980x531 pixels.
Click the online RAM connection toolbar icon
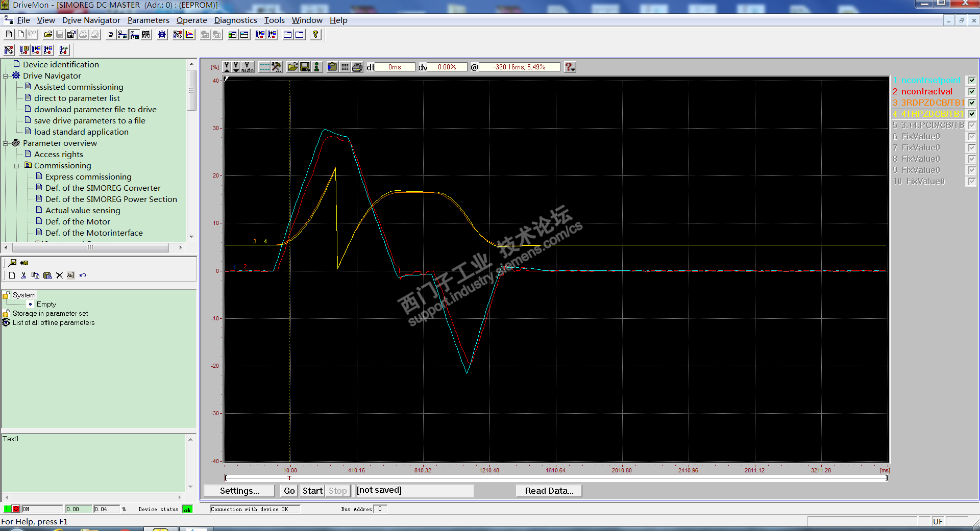(x=122, y=35)
